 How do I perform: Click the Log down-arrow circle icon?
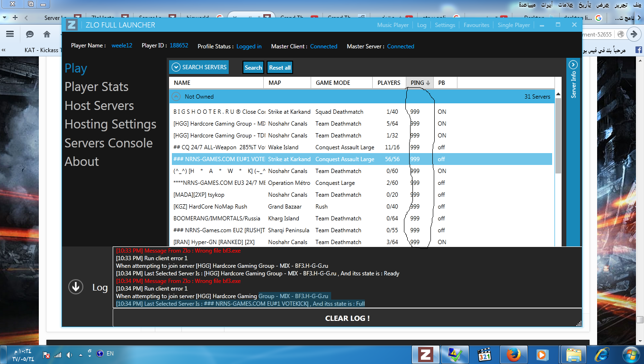pyautogui.click(x=76, y=287)
